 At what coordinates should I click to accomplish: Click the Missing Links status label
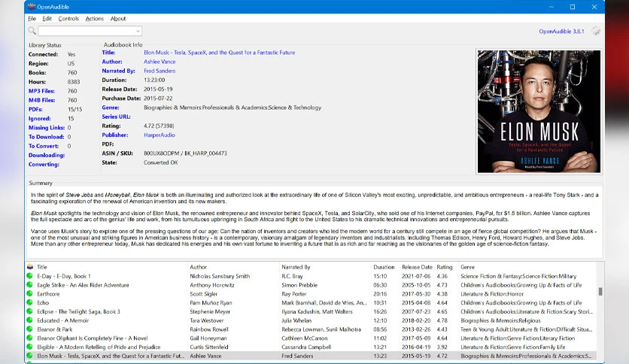(47, 128)
